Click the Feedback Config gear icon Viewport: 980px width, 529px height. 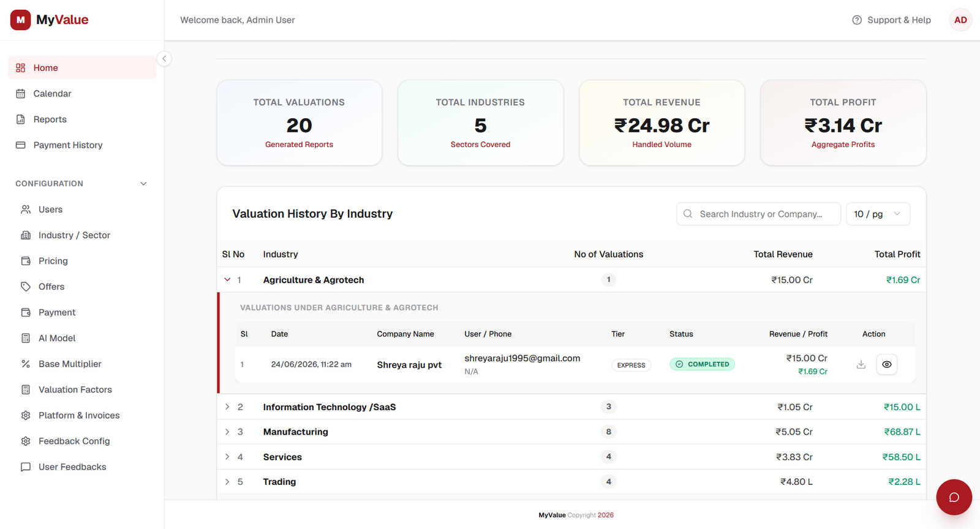[x=26, y=441]
